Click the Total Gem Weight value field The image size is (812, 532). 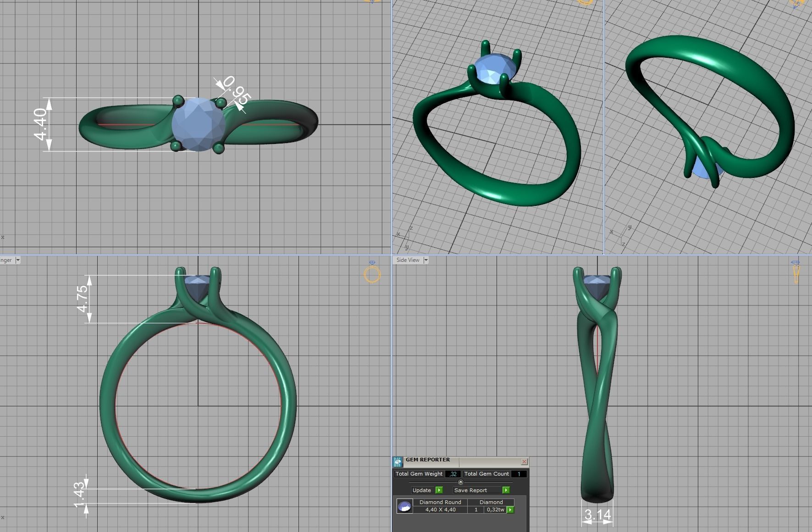(x=453, y=474)
